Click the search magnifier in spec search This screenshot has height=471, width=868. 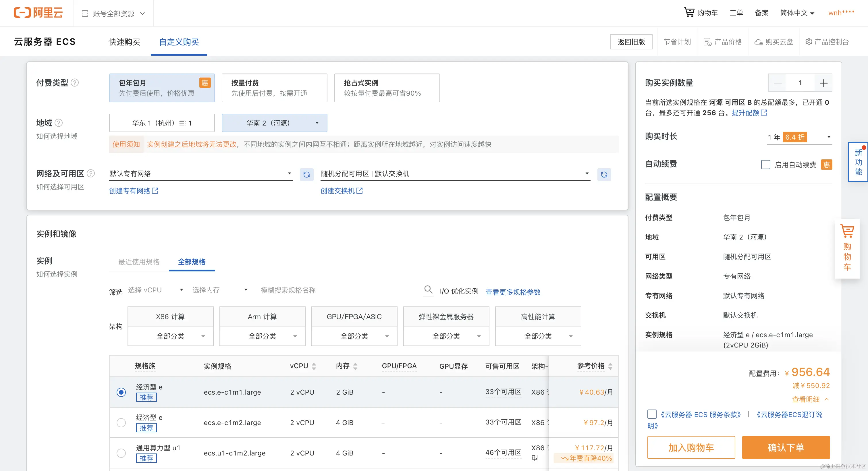click(x=428, y=289)
